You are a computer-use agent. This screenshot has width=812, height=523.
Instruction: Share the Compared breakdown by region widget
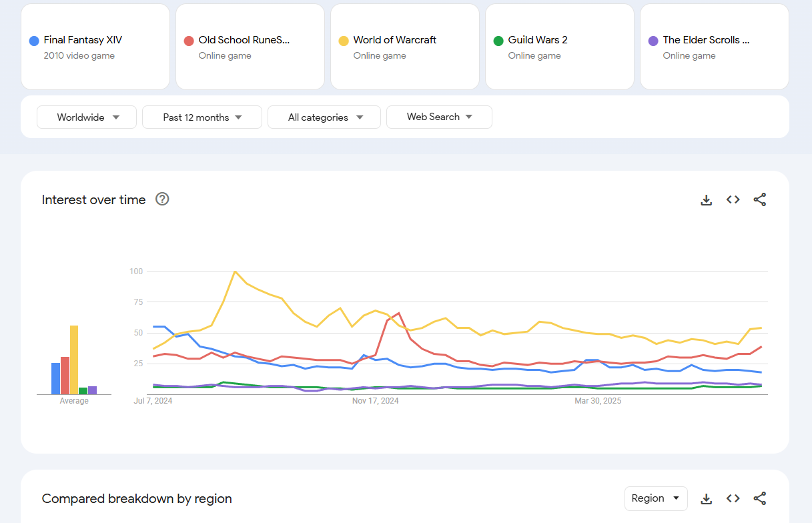(760, 498)
